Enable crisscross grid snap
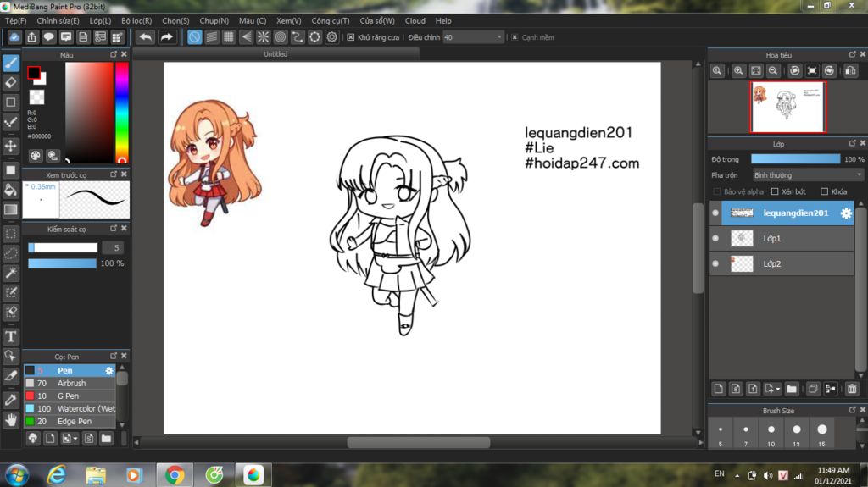Image resolution: width=868 pixels, height=487 pixels. pyautogui.click(x=229, y=37)
